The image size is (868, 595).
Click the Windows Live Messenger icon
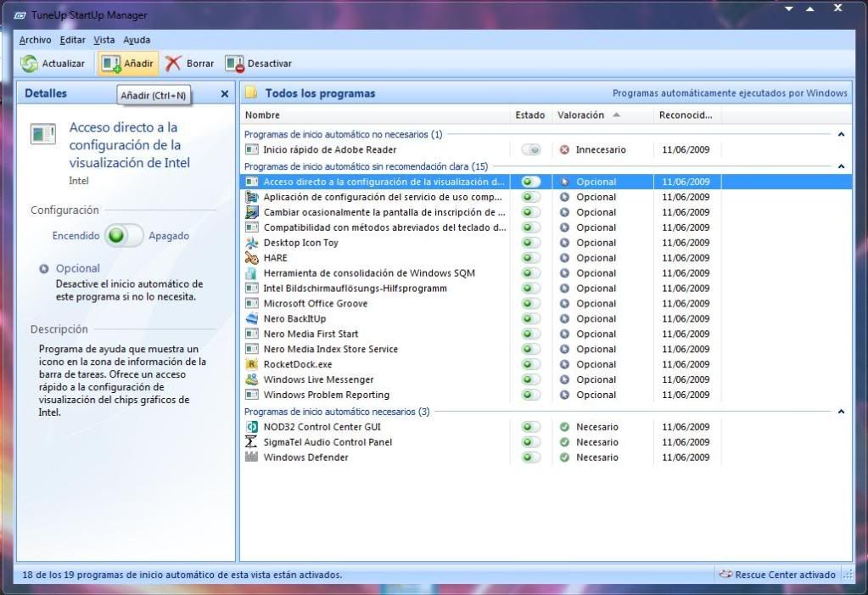coord(252,379)
